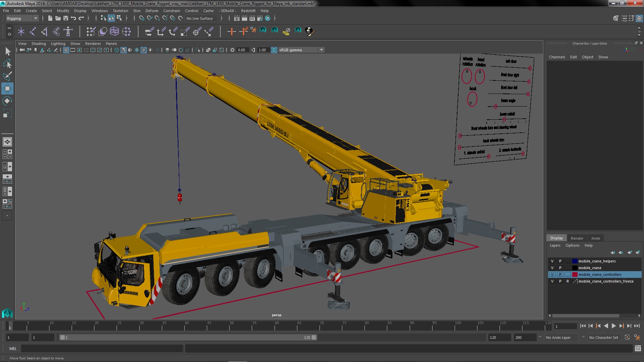Pick the arrow Select tool
This screenshot has width=644, height=362.
point(7,51)
